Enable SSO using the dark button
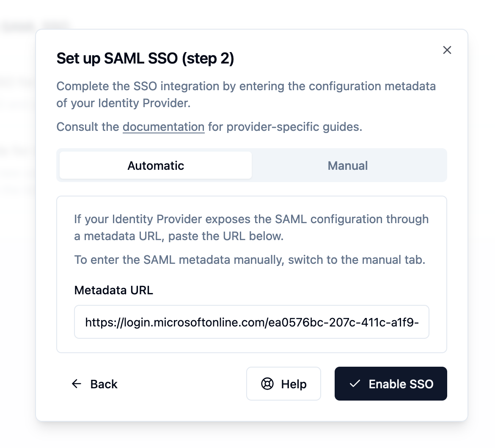 pos(390,384)
